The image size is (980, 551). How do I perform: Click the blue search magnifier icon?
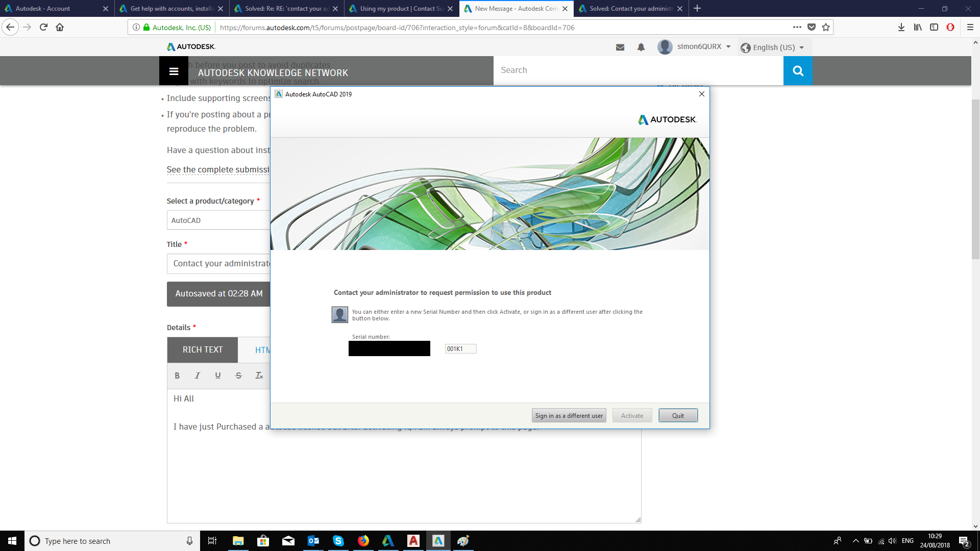pos(797,70)
